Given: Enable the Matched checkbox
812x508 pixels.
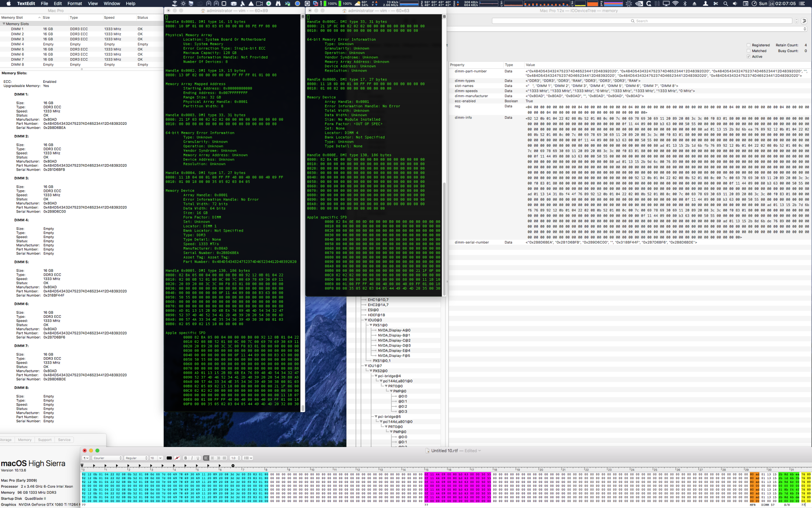Looking at the screenshot, I should [x=749, y=51].
